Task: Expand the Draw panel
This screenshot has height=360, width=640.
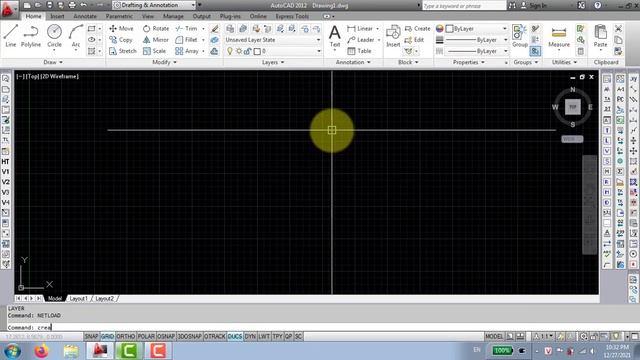Action: (53, 62)
